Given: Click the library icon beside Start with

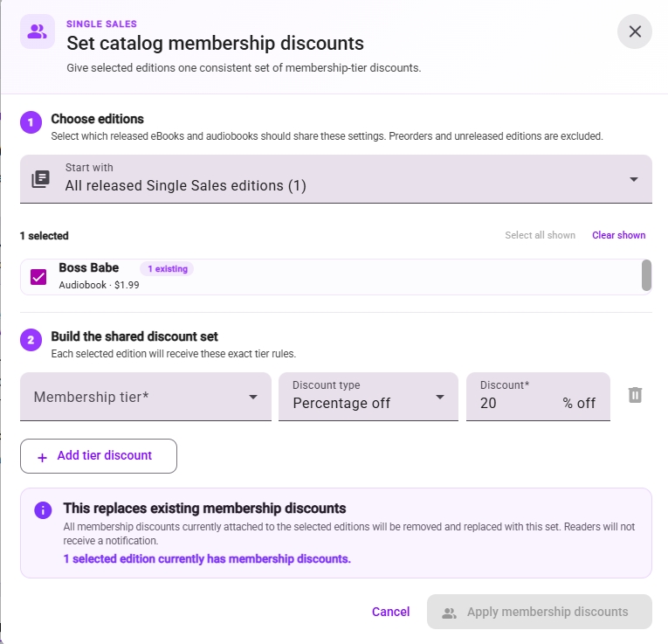Looking at the screenshot, I should tap(41, 179).
